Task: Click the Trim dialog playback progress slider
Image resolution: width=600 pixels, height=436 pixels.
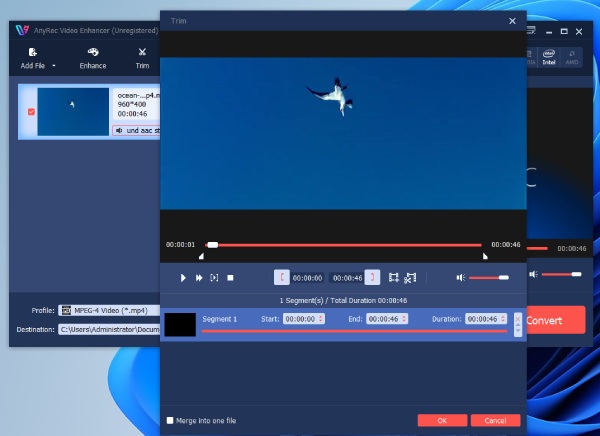Action: 343,245
